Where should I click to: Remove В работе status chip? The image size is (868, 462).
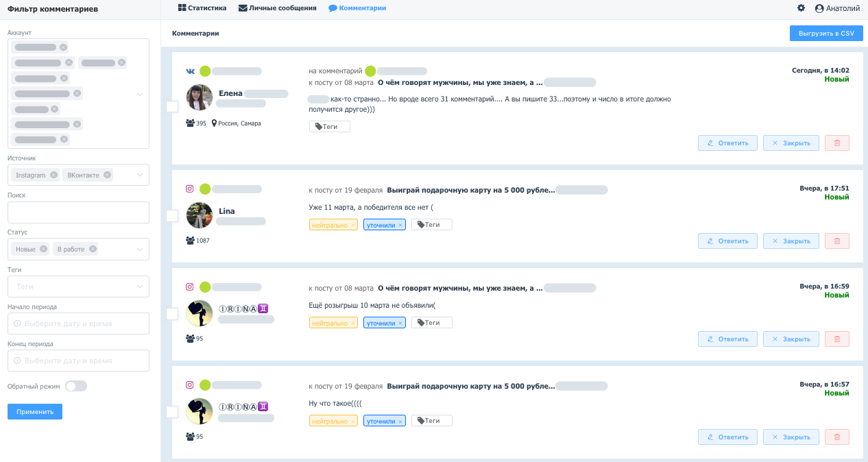coord(93,249)
